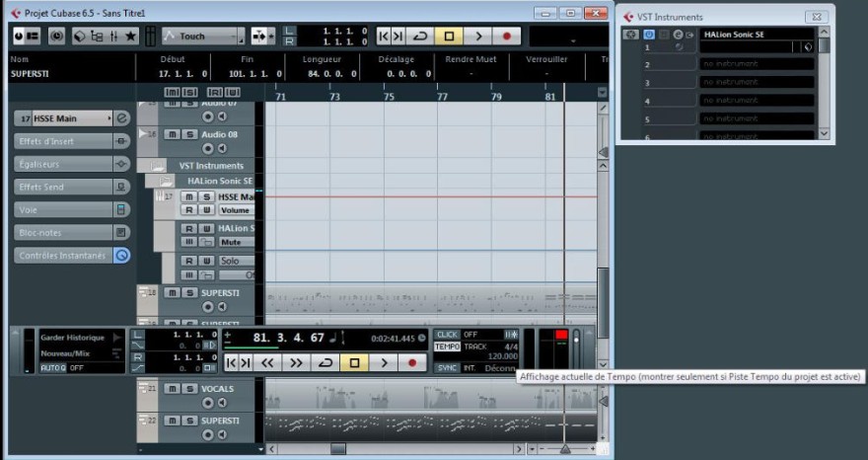Mute the VOCALS track
The image size is (868, 460).
173,389
